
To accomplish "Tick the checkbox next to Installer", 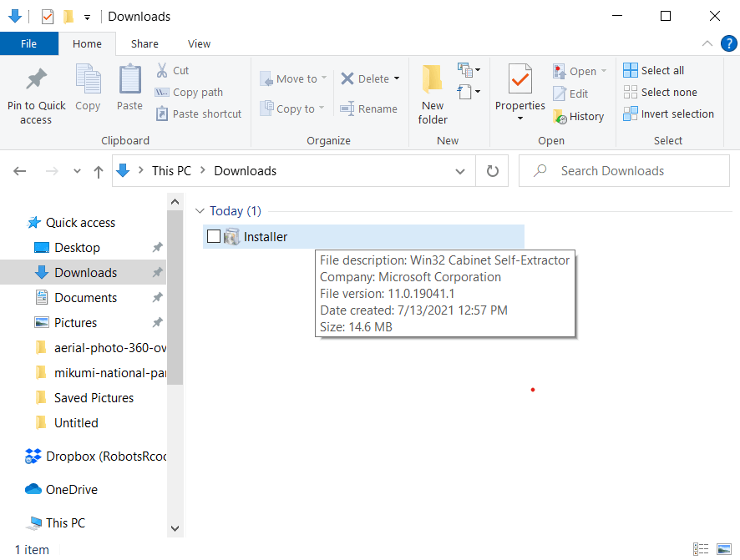I will (214, 237).
